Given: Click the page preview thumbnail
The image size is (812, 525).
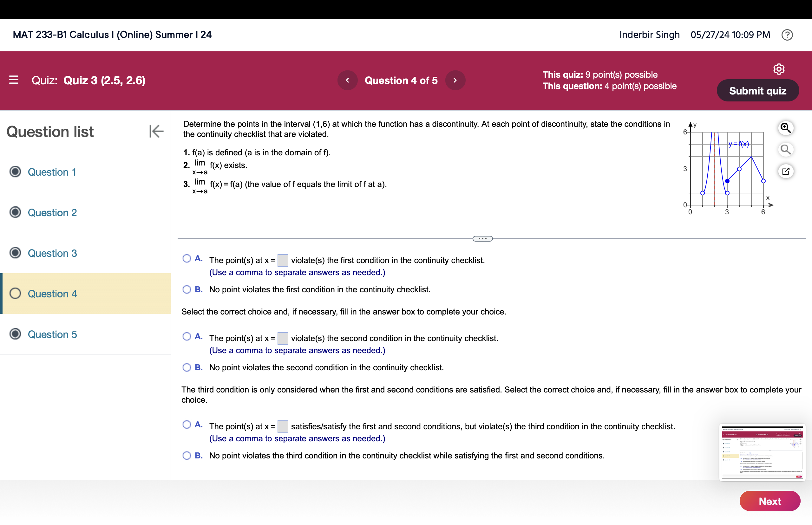Looking at the screenshot, I should click(762, 453).
